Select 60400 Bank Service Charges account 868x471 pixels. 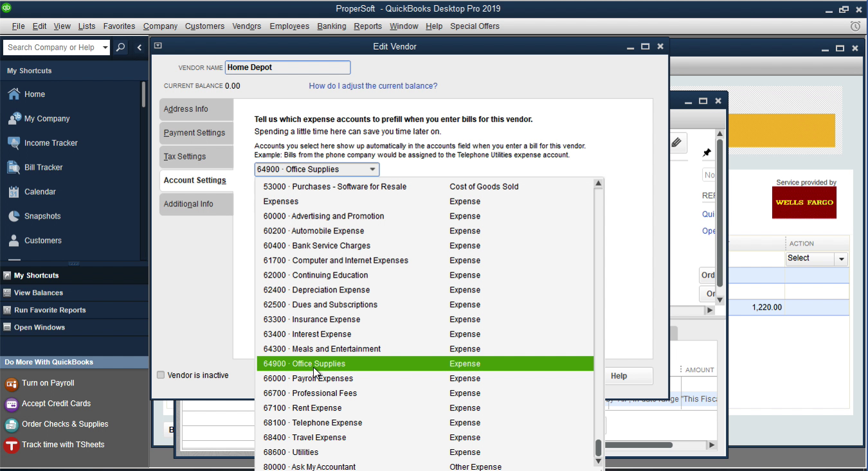(x=424, y=246)
